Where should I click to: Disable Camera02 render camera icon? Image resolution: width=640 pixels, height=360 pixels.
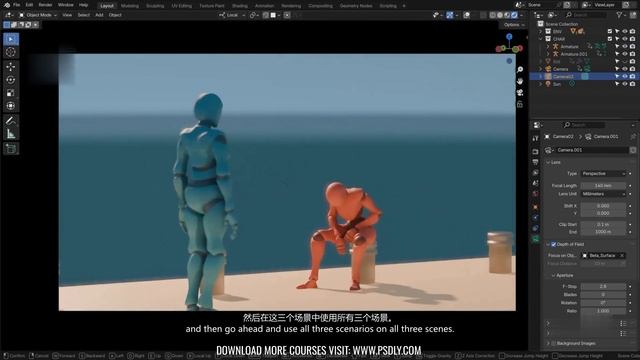click(x=632, y=76)
